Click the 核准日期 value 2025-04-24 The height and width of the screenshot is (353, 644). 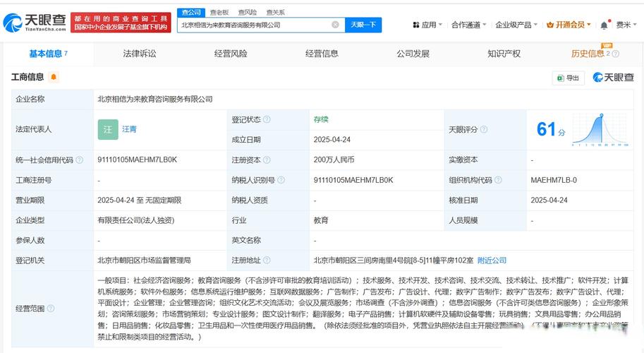click(549, 200)
